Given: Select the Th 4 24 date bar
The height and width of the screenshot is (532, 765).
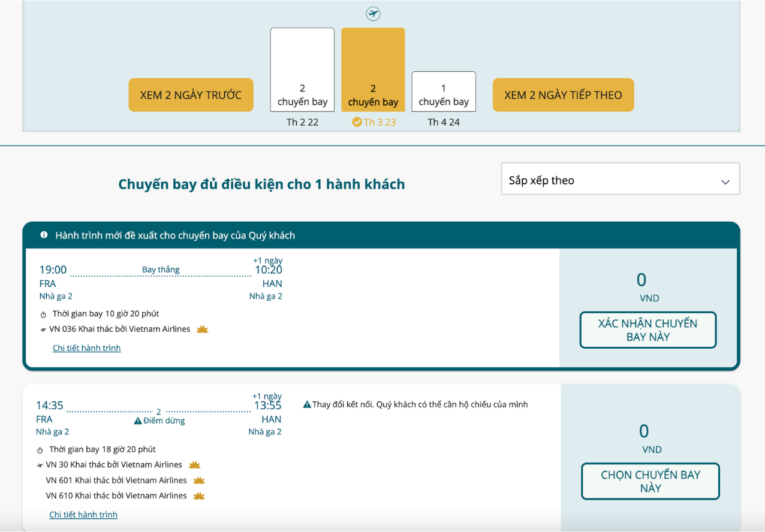Looking at the screenshot, I should 444,92.
